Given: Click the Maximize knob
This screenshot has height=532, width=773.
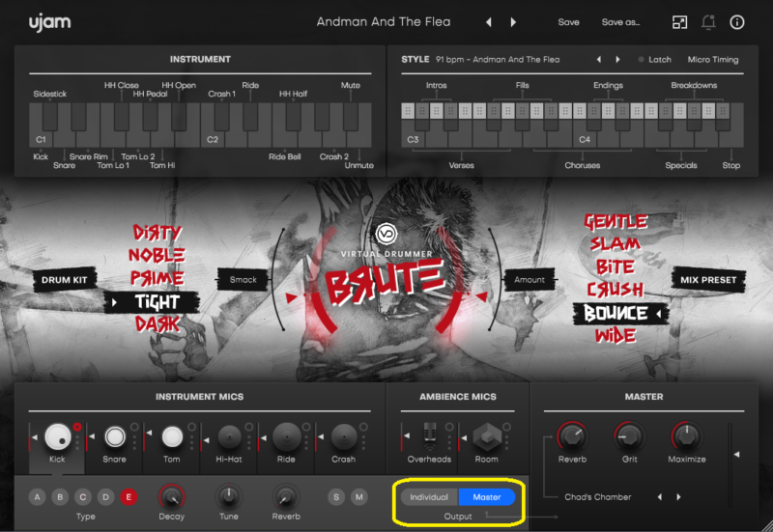Looking at the screenshot, I should [x=686, y=436].
